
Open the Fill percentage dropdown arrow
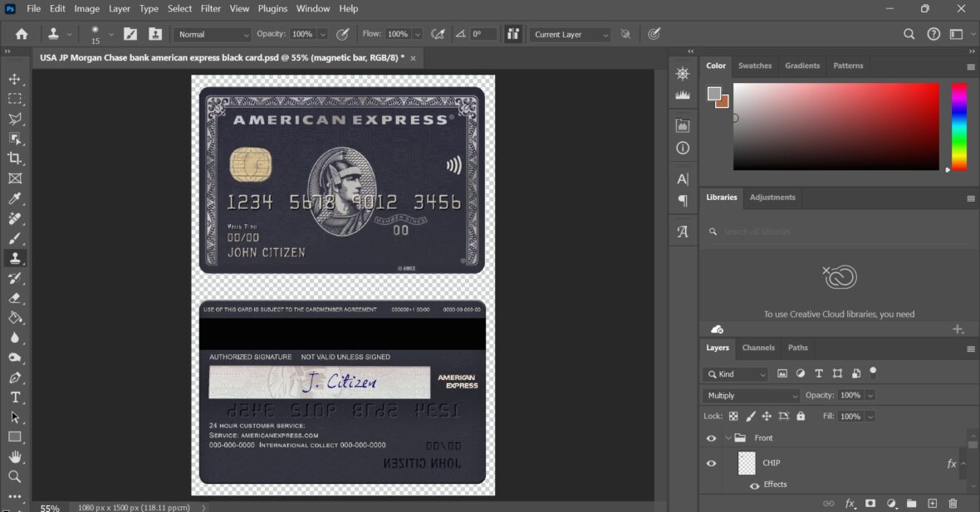[870, 417]
